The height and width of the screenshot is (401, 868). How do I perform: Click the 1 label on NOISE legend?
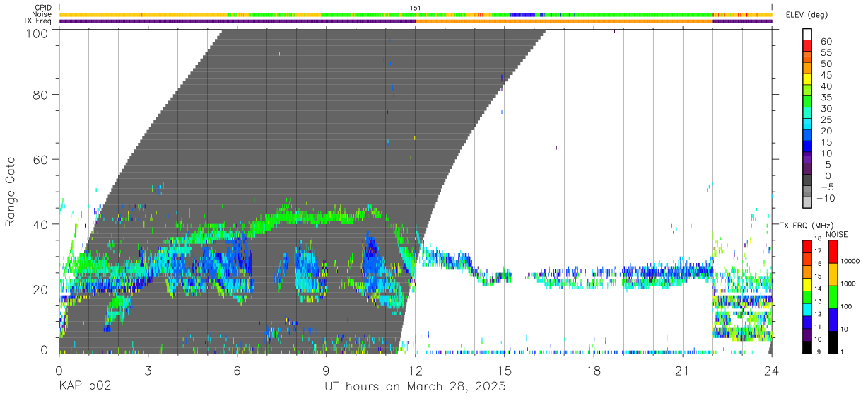843,352
